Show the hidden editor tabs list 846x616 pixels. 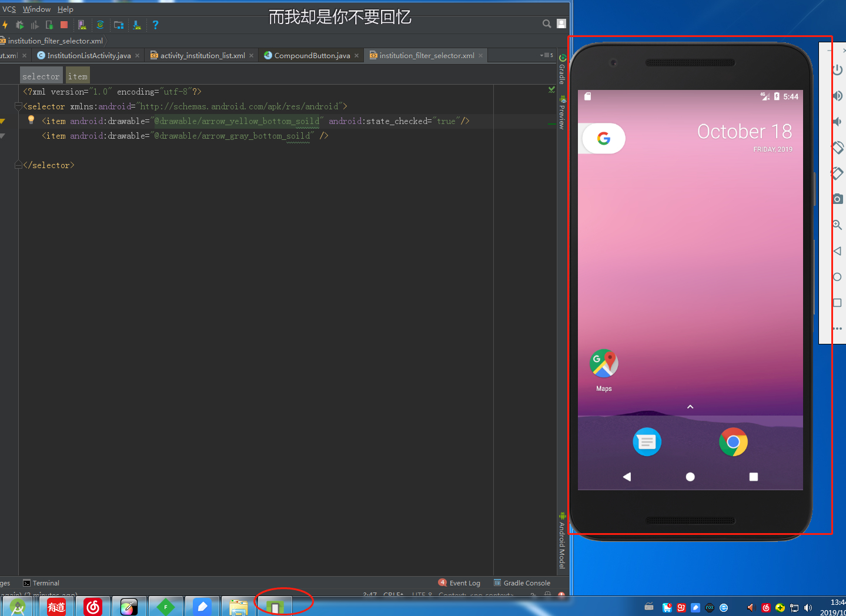547,55
